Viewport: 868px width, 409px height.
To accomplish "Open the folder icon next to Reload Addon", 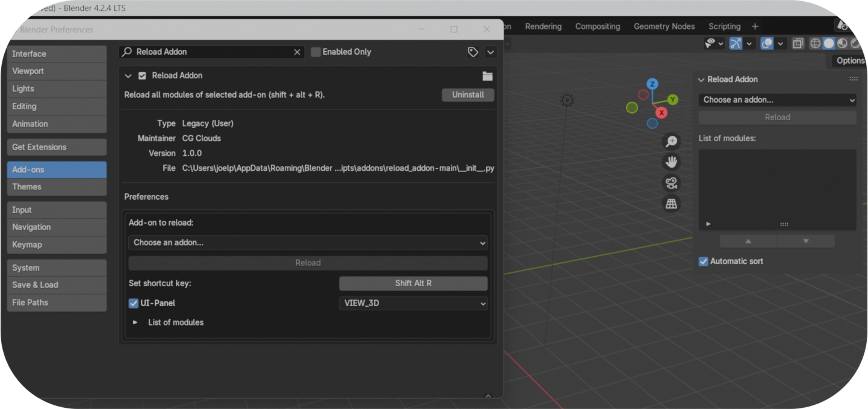I will click(488, 76).
